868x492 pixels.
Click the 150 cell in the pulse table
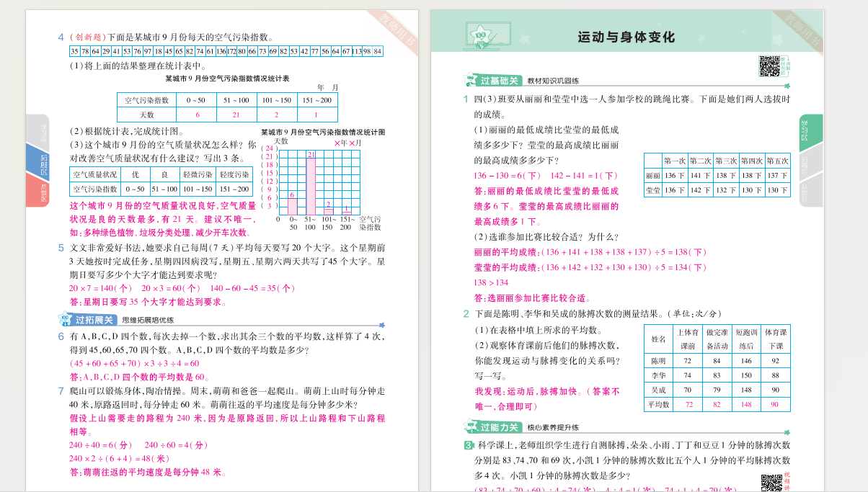click(746, 375)
